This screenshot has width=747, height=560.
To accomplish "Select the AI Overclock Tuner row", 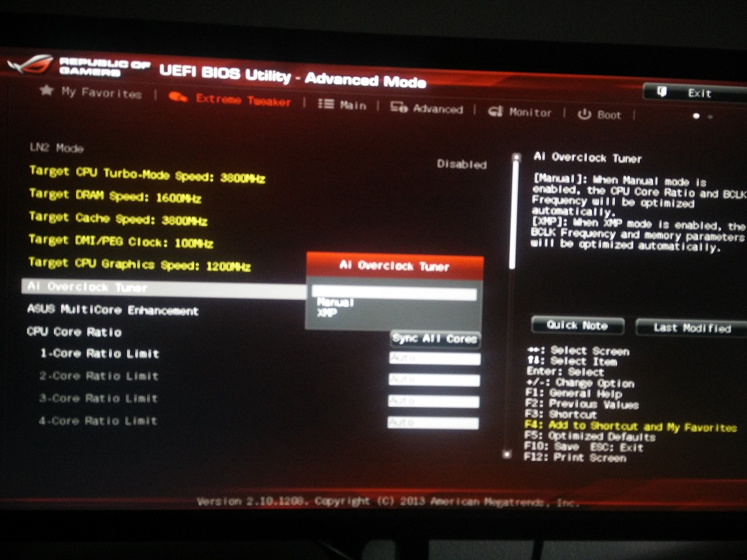I will tap(164, 289).
